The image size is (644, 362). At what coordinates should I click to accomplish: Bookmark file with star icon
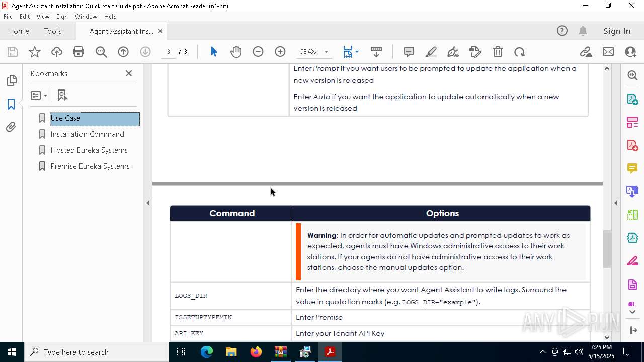click(x=35, y=52)
